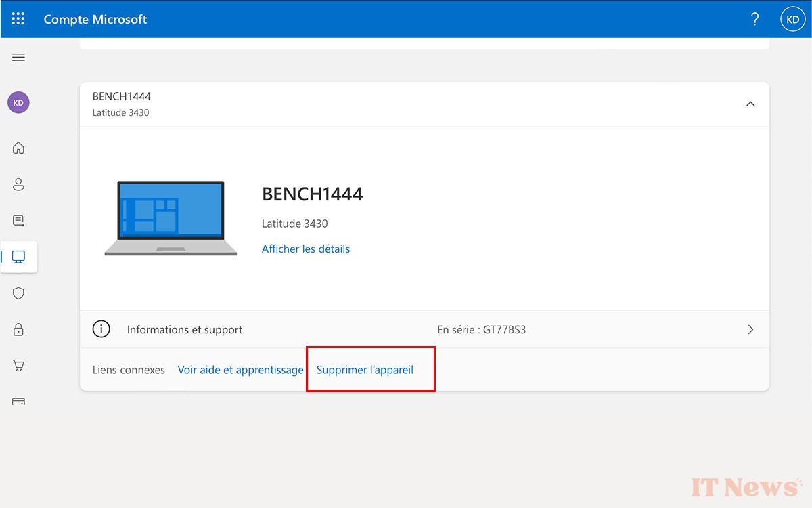This screenshot has height=508, width=812.
Task: Select the Devices monitor icon in sidebar
Action: click(x=19, y=257)
